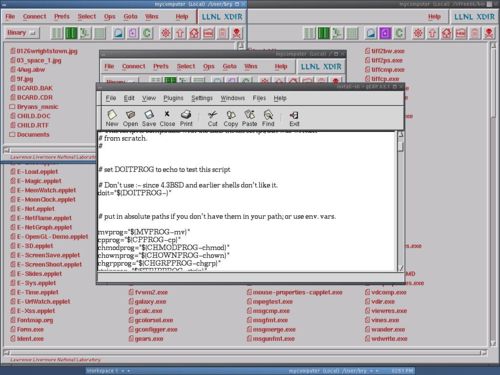Click skull delete icon in left XDIR toolbar
The width and height of the screenshot is (500, 375).
[237, 33]
